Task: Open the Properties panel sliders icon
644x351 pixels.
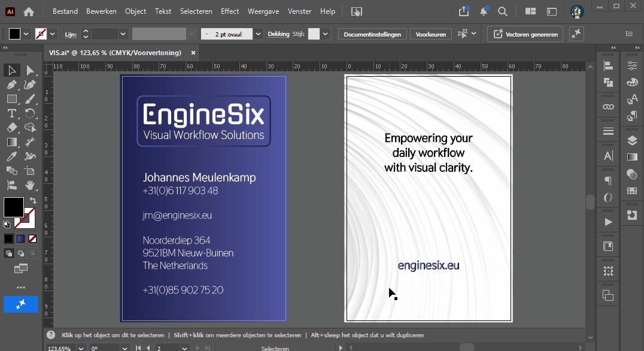Action: pos(632,66)
